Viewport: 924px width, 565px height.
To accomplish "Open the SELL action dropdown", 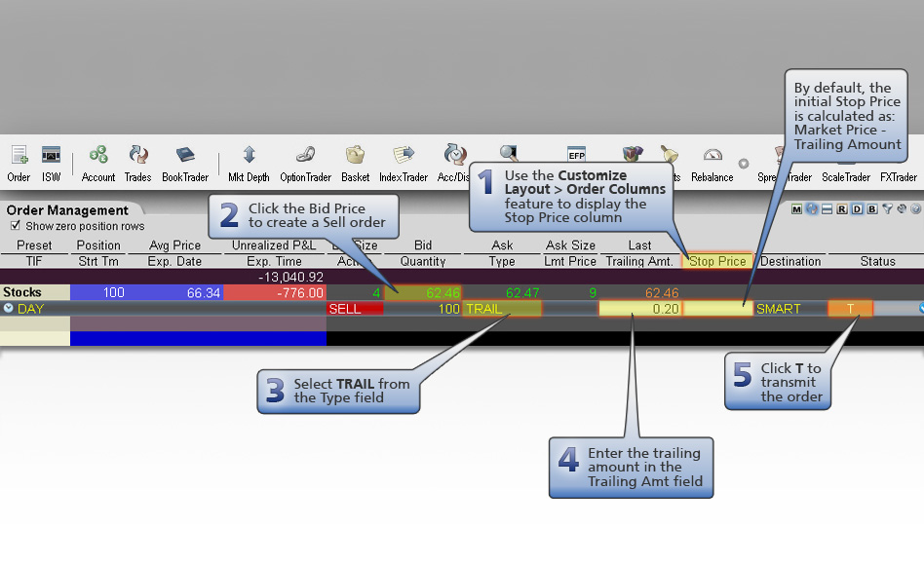I will click(355, 309).
